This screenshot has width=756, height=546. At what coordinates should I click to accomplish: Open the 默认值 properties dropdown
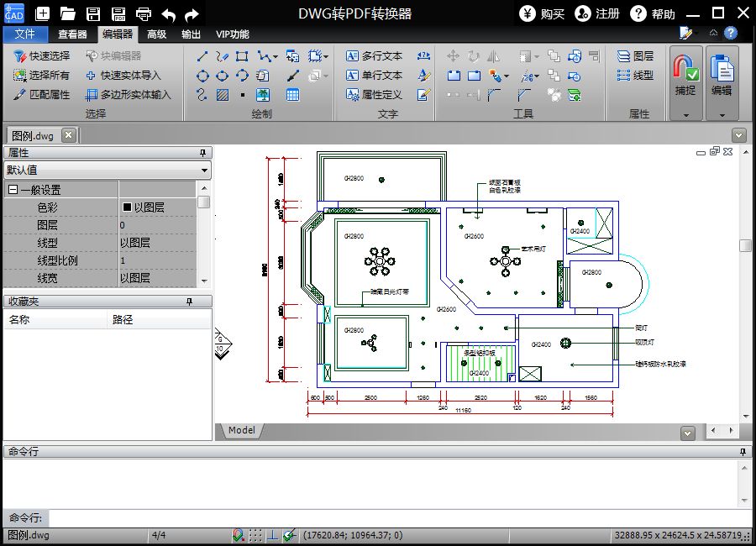click(x=108, y=170)
